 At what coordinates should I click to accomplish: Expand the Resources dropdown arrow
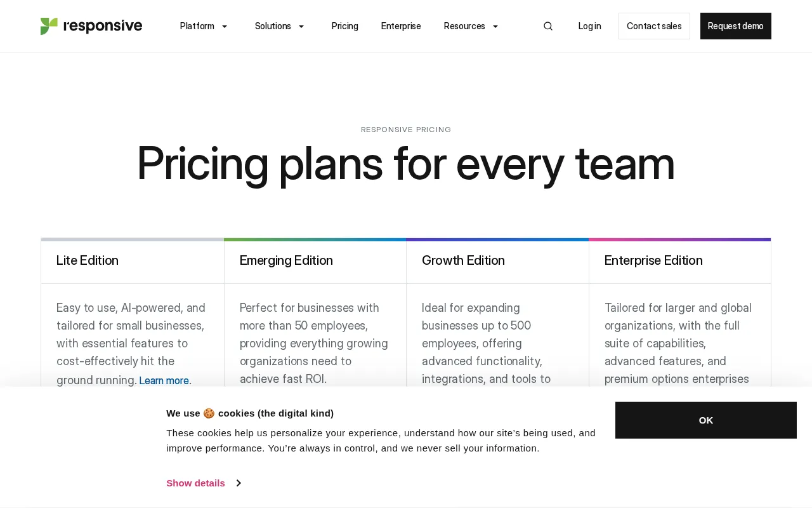pos(495,26)
